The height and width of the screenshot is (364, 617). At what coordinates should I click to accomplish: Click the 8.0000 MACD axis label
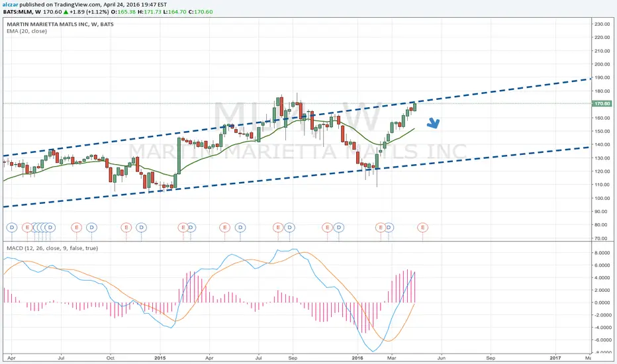[602, 253]
